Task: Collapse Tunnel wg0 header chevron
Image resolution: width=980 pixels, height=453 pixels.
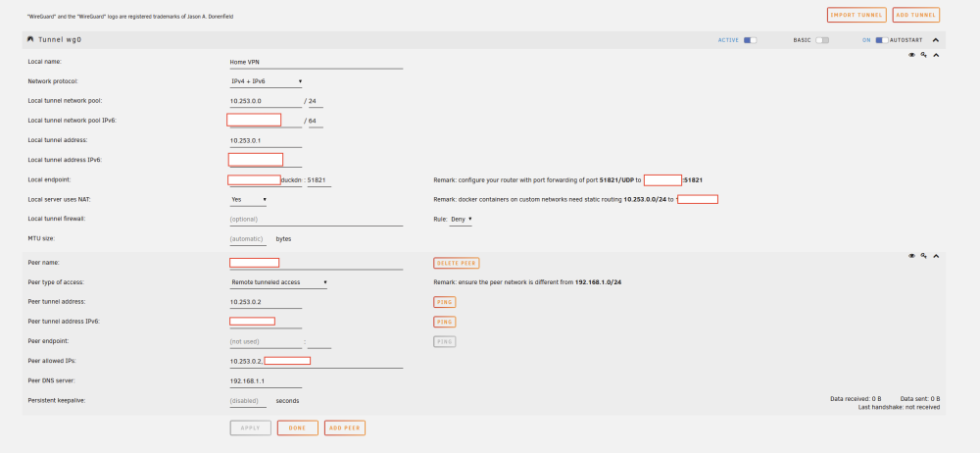Action: click(936, 40)
